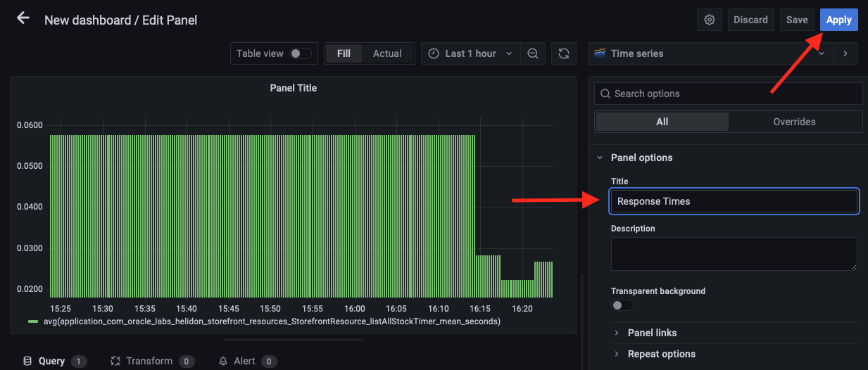868x370 pixels.
Task: Click the pane resize handle below the graph
Action: 294,340
